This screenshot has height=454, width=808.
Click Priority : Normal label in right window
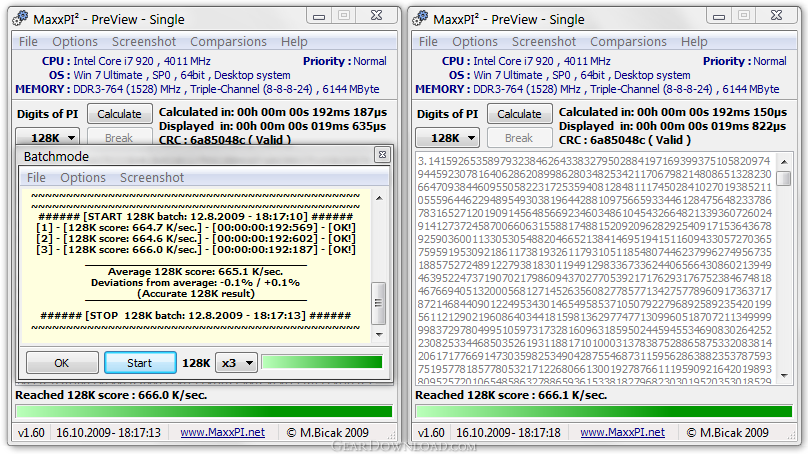click(x=745, y=61)
